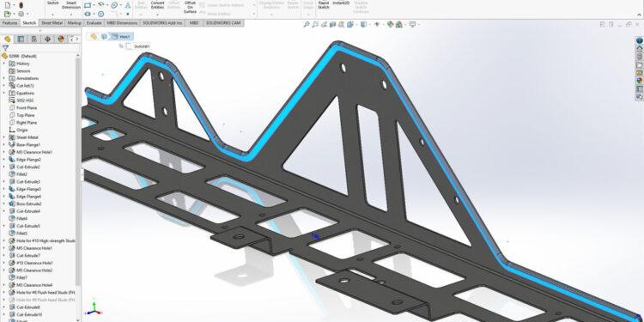Click the Apply Scene icon
Image resolution: width=644 pixels, height=322 pixels.
click(398, 25)
